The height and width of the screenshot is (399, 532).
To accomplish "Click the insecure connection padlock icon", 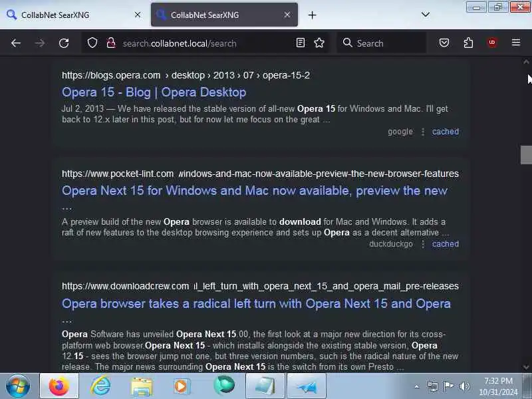I will (x=111, y=43).
